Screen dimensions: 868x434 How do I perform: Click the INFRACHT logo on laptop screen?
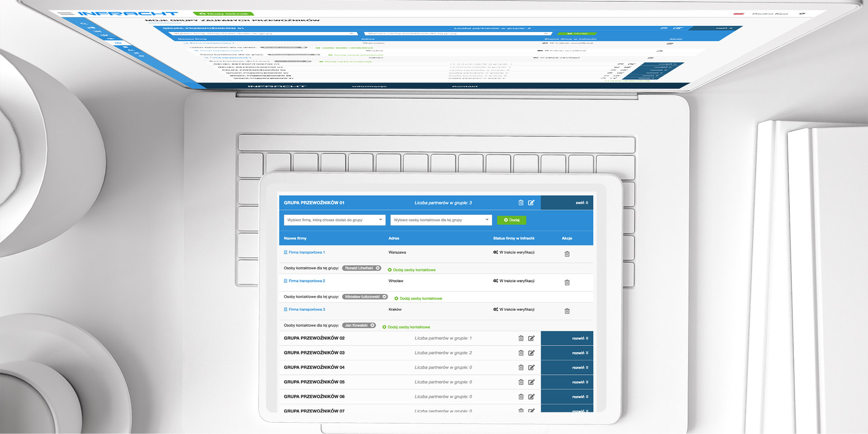point(128,14)
